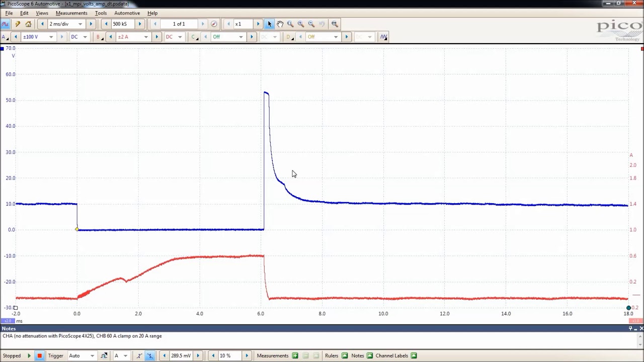Decrease the 10 % pre-trigger value
Image resolution: width=644 pixels, height=362 pixels.
213,356
